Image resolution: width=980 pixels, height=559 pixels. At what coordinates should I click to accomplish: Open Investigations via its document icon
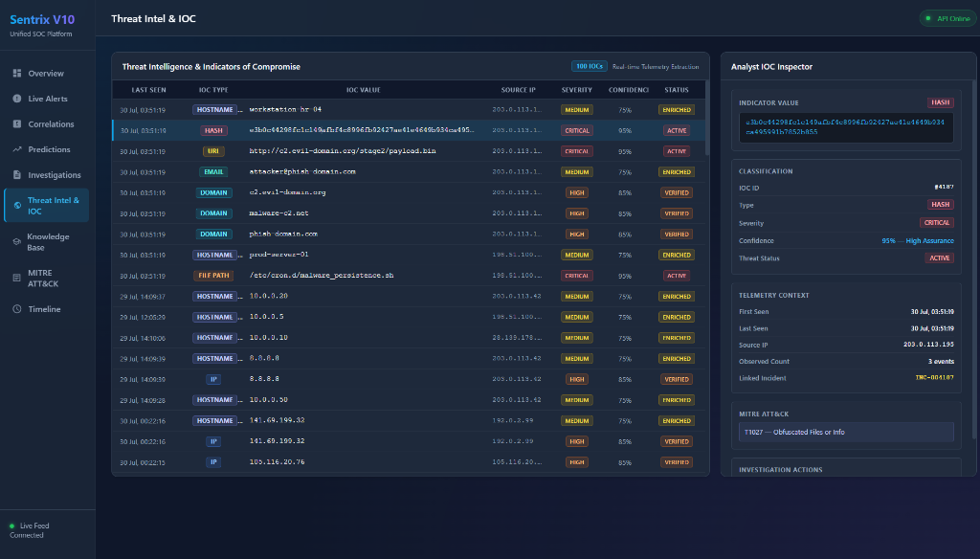pyautogui.click(x=17, y=175)
